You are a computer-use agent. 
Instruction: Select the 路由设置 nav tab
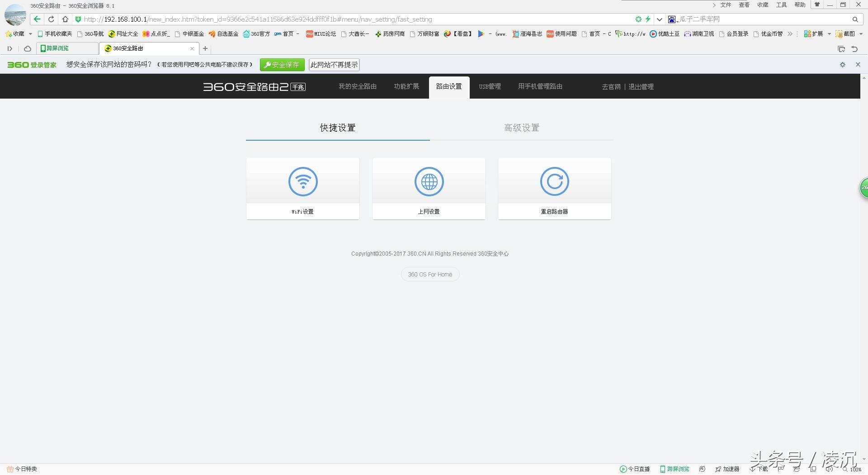tap(449, 87)
